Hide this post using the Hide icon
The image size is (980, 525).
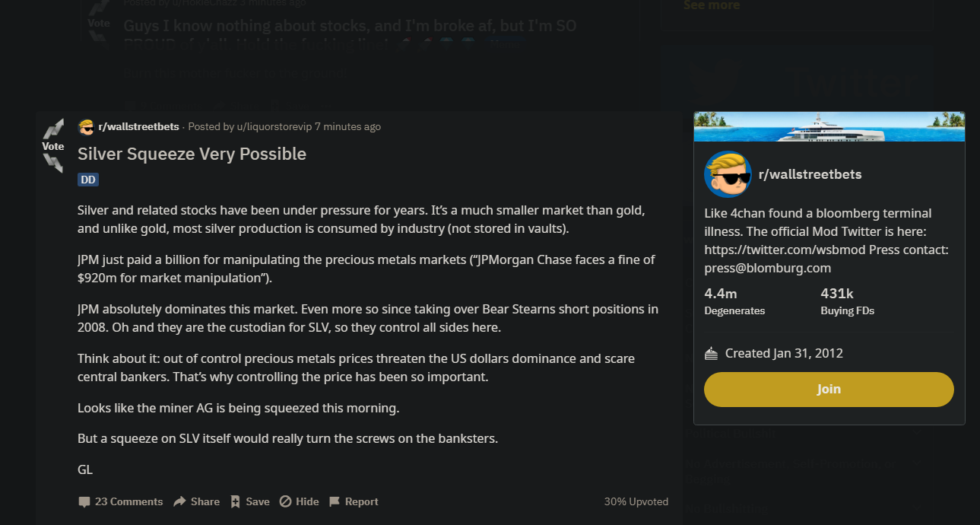[x=285, y=502]
